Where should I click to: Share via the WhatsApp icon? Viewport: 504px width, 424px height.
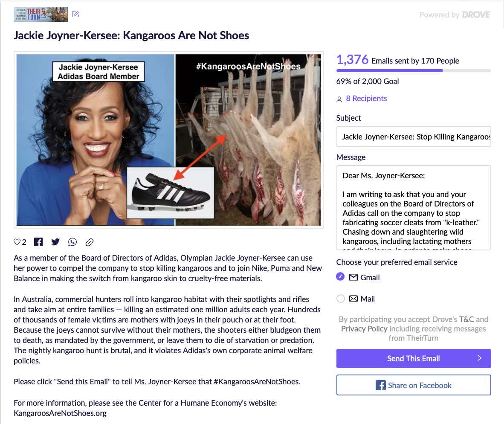point(72,242)
